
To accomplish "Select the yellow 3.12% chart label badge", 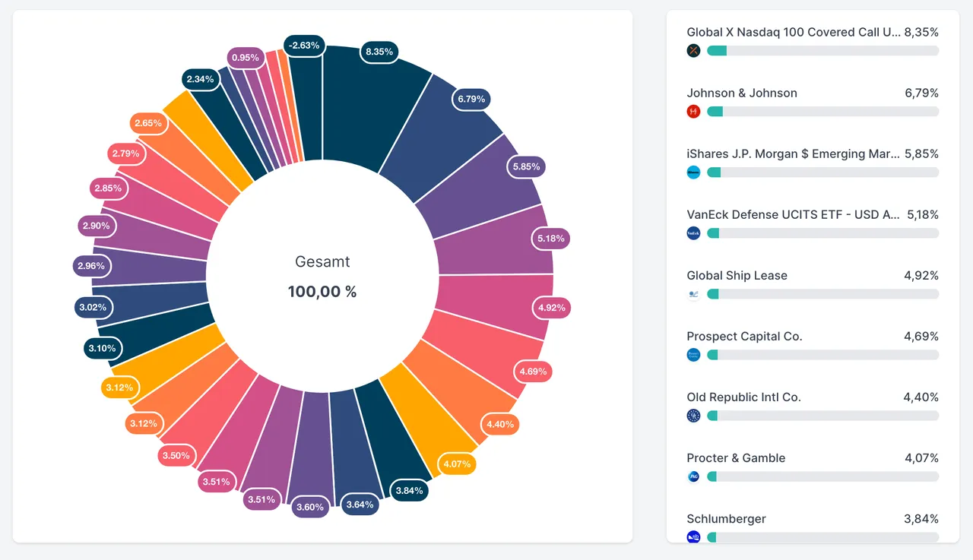I will (120, 388).
